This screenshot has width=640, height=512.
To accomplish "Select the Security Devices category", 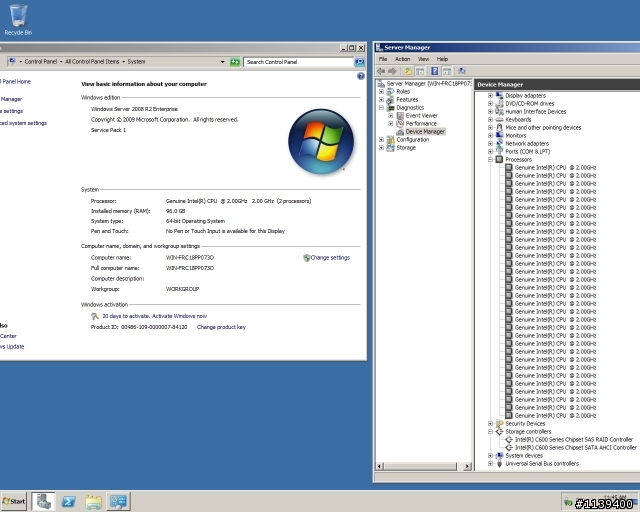I will (x=525, y=424).
